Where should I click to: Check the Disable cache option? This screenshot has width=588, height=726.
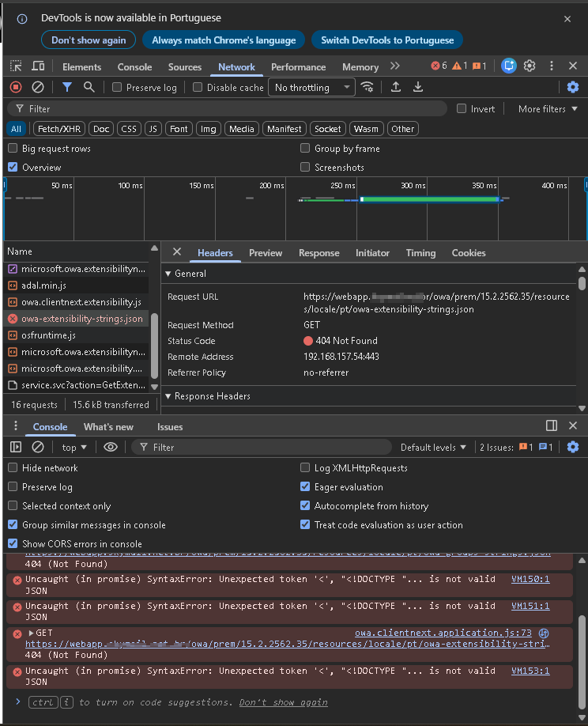pos(198,88)
